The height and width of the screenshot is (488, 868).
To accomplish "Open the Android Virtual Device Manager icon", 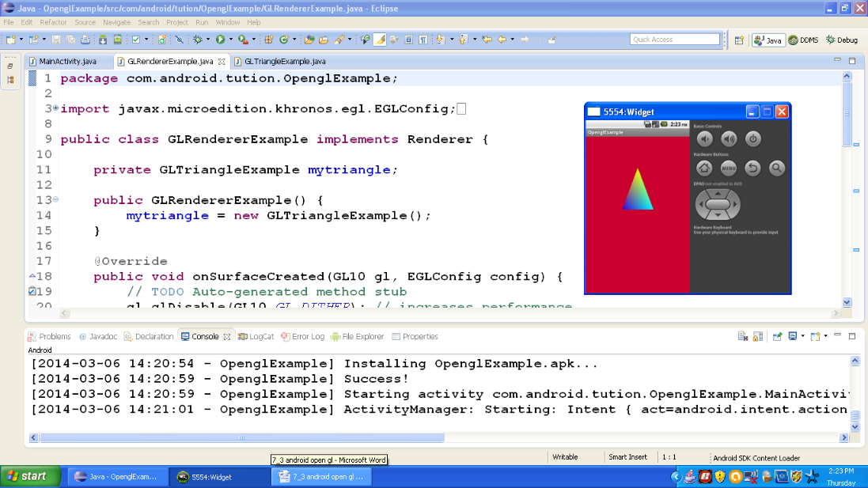I will click(117, 40).
